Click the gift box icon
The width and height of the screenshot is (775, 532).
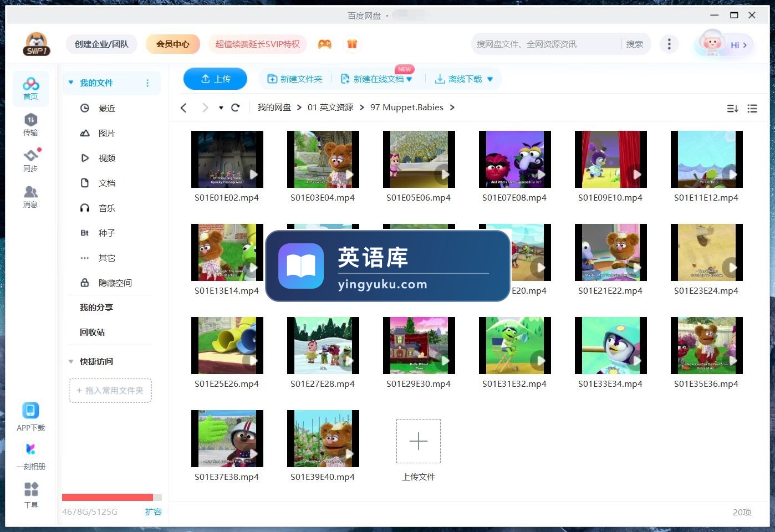click(352, 44)
